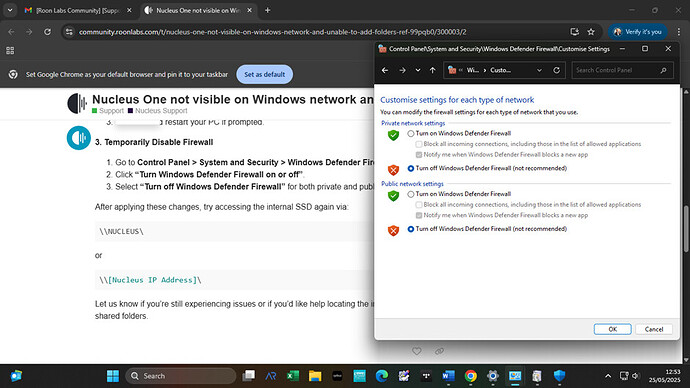Check public Block all incoming connections box
Screen dimensions: 690x388
click(x=419, y=205)
